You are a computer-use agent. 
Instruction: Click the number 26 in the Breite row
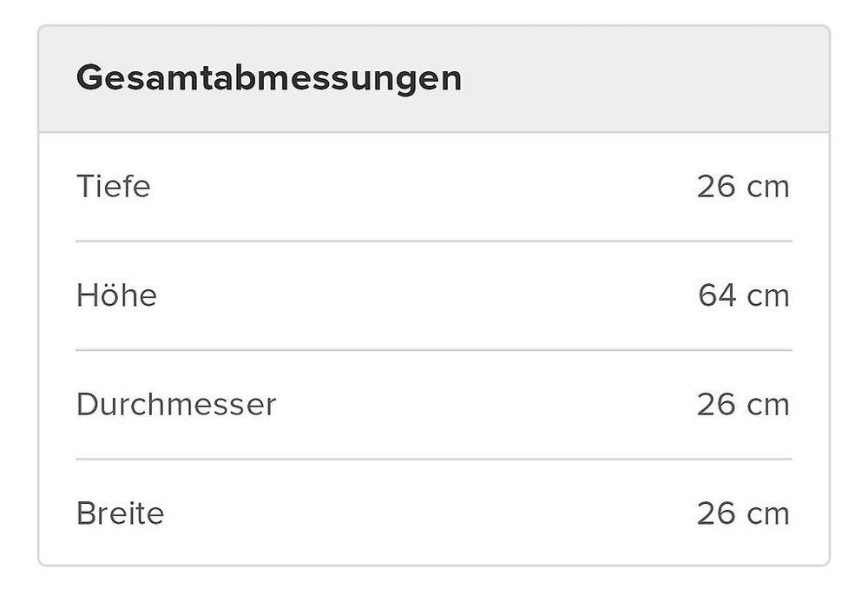[716, 513]
